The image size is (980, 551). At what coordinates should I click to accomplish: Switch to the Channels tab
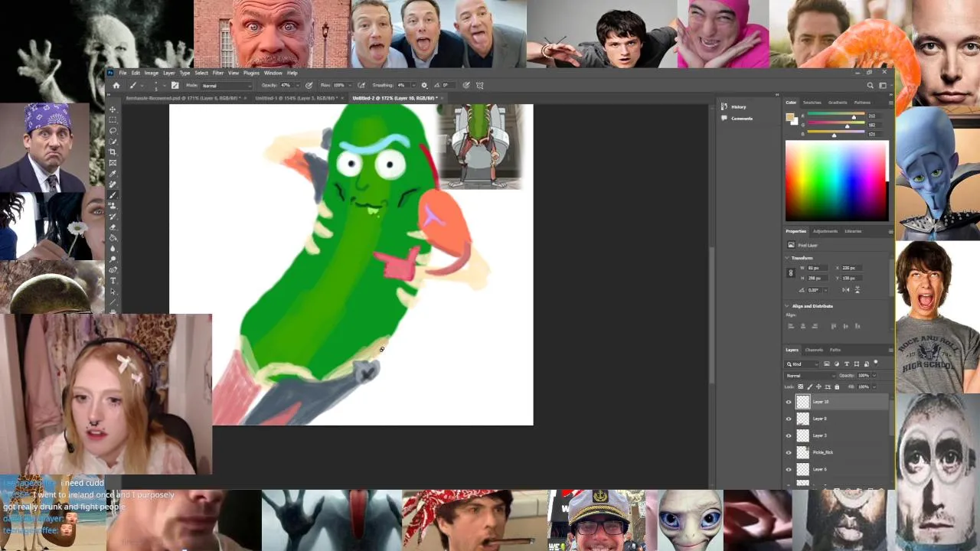814,350
